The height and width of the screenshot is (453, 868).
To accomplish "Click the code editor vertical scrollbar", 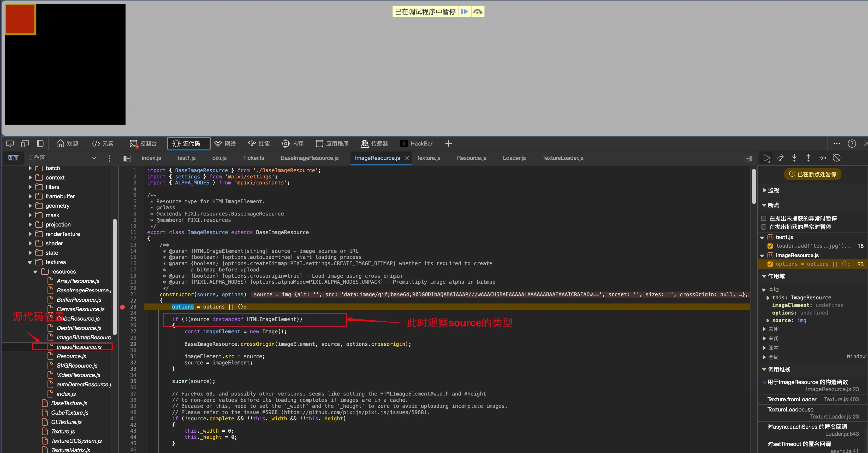I will (754, 187).
